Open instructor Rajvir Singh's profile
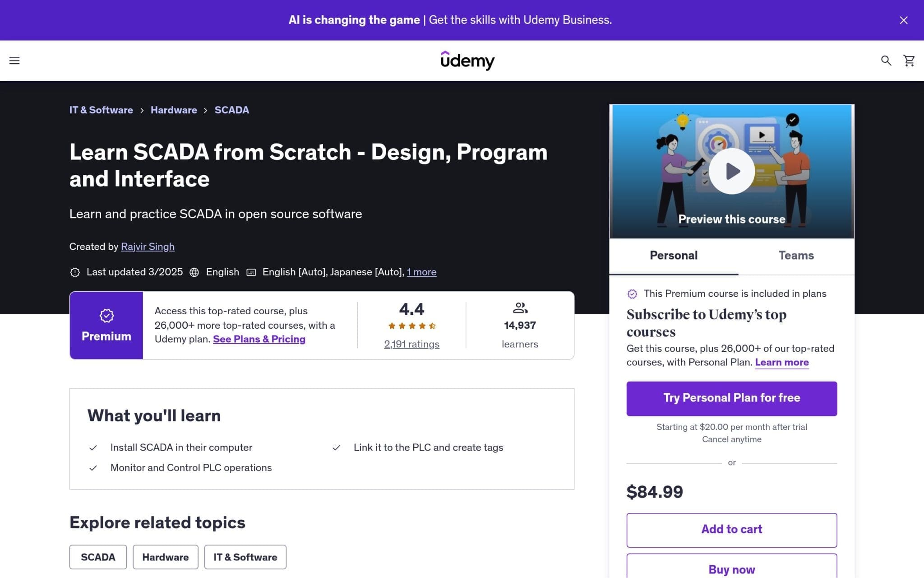 pyautogui.click(x=148, y=247)
